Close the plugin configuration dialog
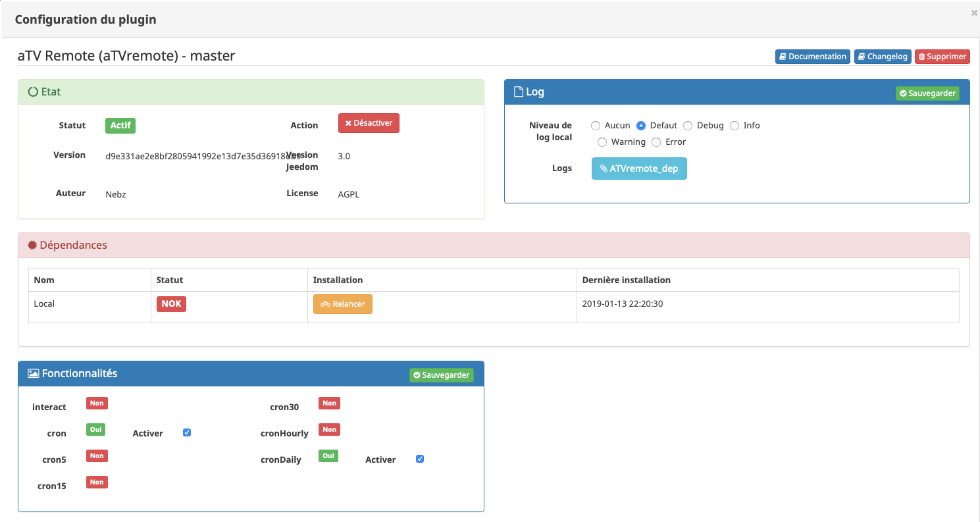The width and height of the screenshot is (980, 522). 974,13
